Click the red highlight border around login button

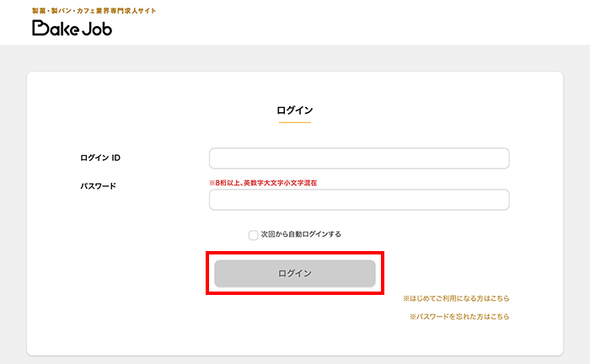tap(295, 252)
